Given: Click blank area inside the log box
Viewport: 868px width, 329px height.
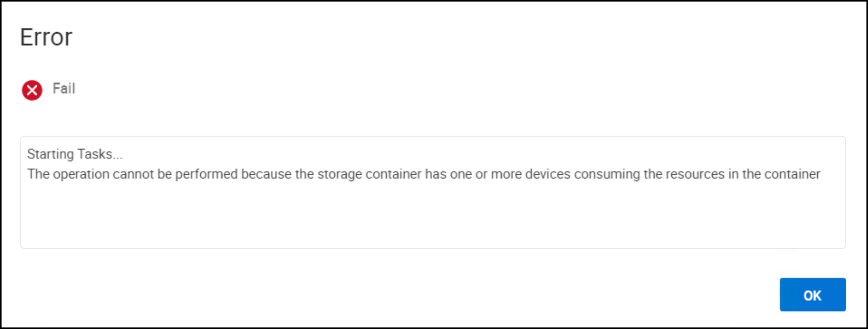Looking at the screenshot, I should (x=433, y=217).
